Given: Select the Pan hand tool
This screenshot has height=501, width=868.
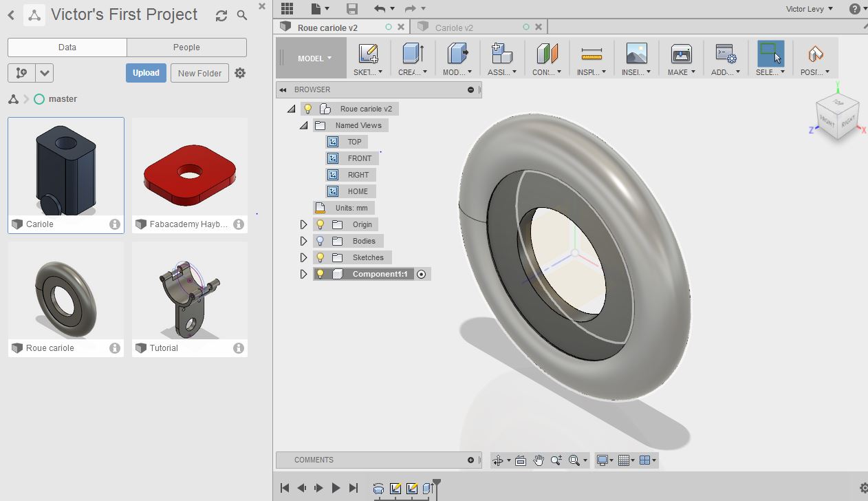Looking at the screenshot, I should pos(538,460).
